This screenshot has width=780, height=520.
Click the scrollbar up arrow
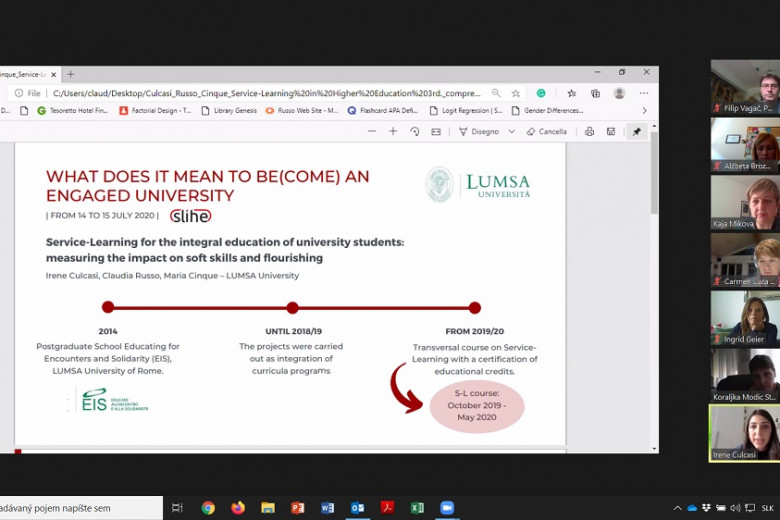(x=654, y=126)
